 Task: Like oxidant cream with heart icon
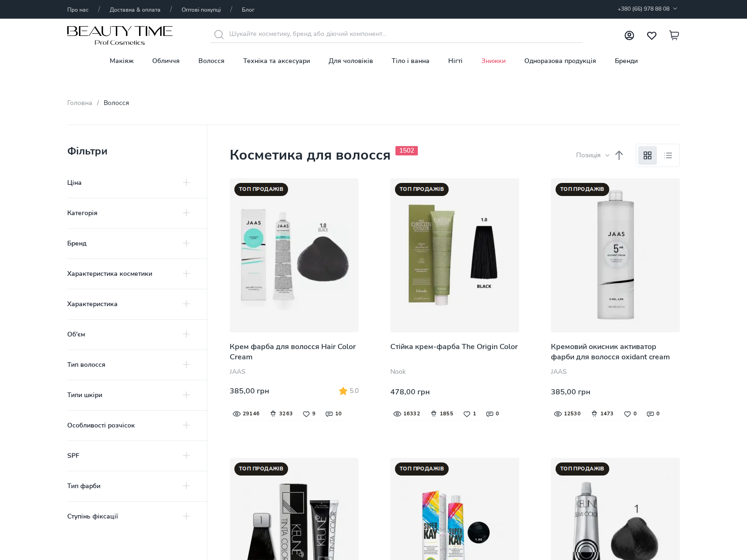click(627, 414)
